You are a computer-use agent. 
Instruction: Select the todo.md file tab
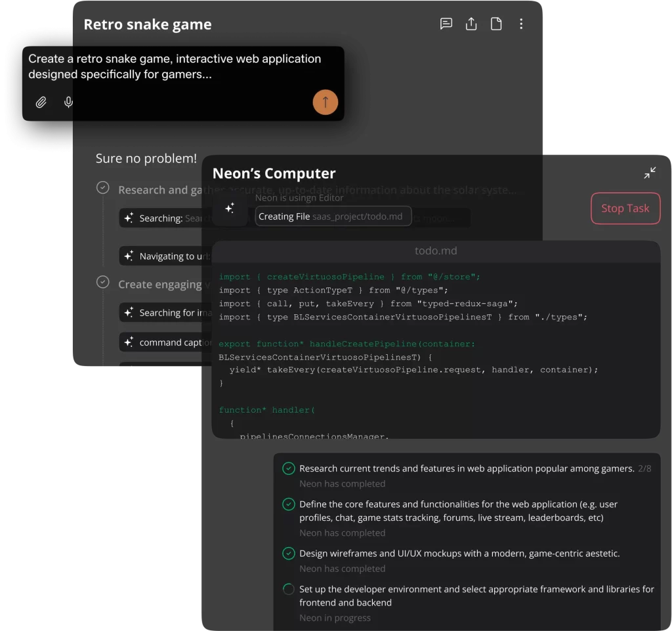436,251
